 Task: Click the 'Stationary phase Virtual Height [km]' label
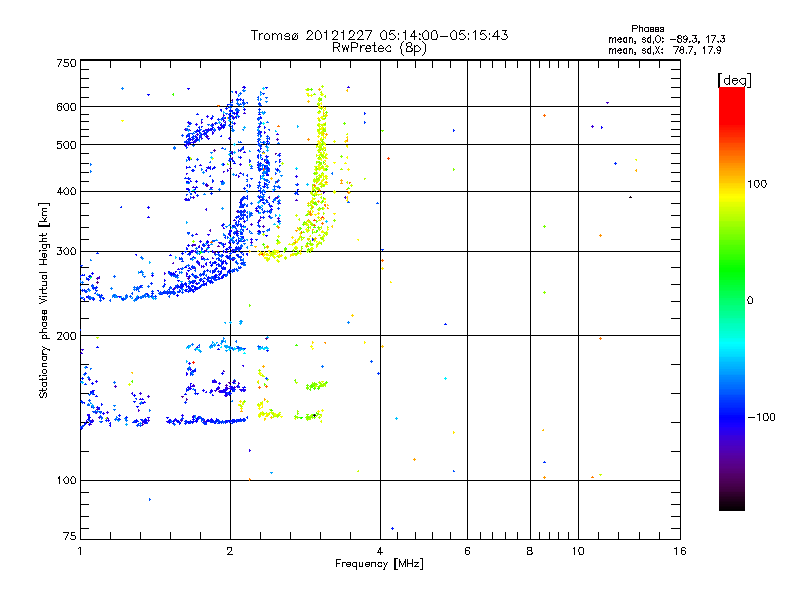(44, 300)
